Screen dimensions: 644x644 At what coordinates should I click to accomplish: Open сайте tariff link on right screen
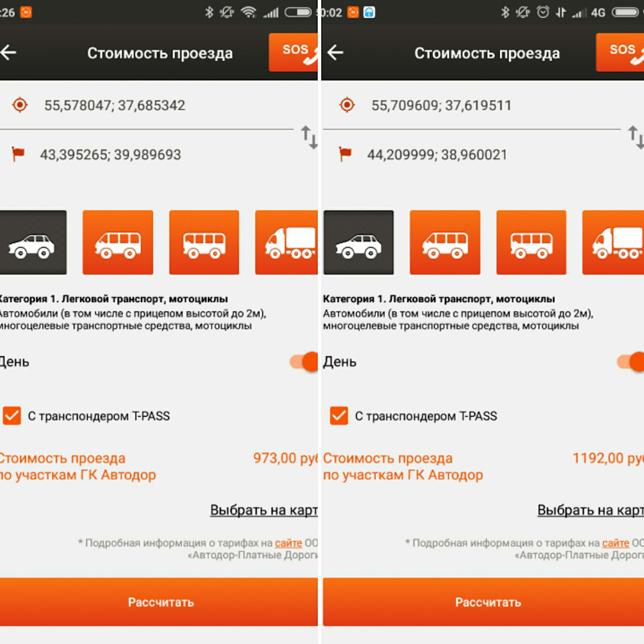pos(615,543)
